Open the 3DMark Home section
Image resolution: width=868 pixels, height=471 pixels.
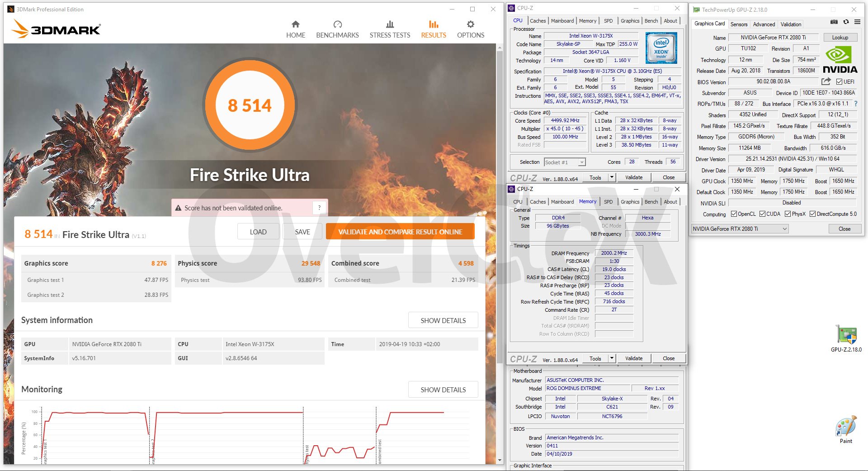[296, 29]
